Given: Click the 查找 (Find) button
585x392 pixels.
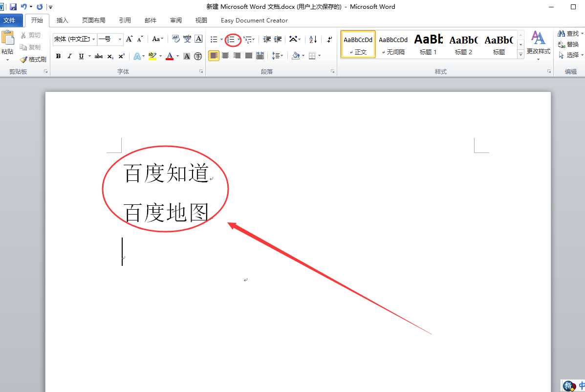Looking at the screenshot, I should coord(570,34).
